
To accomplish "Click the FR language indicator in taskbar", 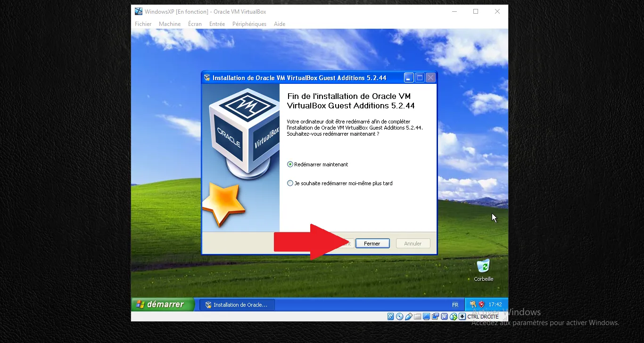I will tap(455, 305).
